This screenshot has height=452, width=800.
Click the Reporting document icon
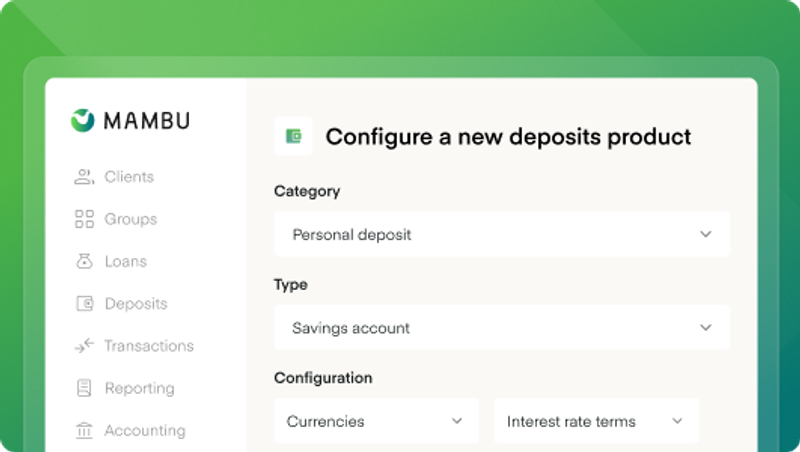pyautogui.click(x=84, y=388)
